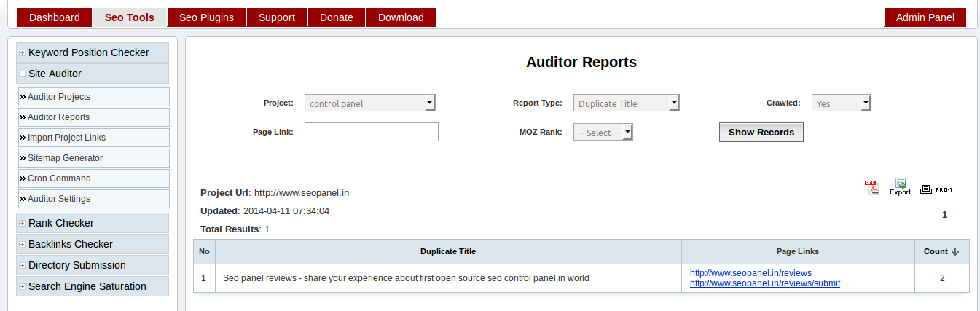This screenshot has height=311, width=980.
Task: Open Import Project Links
Action: 94,138
